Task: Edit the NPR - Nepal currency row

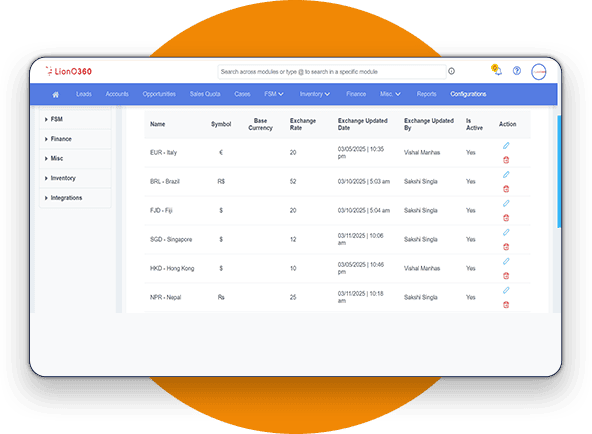Action: [506, 291]
